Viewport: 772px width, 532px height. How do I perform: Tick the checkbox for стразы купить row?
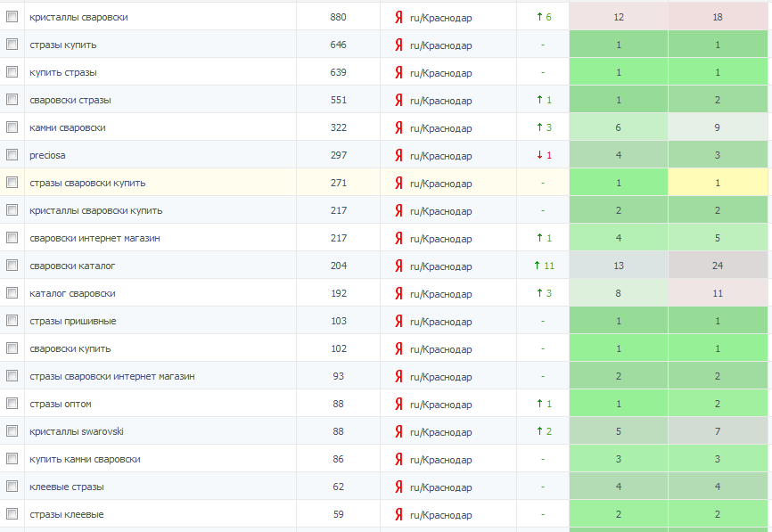12,45
